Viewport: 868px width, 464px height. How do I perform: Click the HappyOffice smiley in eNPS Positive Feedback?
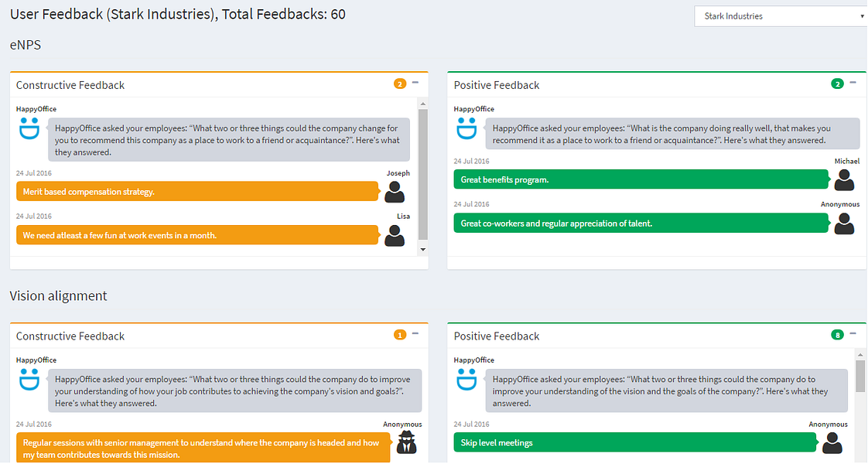[x=466, y=128]
